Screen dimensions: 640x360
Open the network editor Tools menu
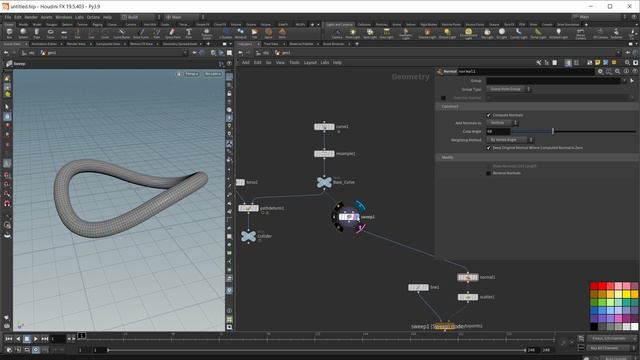[294, 62]
